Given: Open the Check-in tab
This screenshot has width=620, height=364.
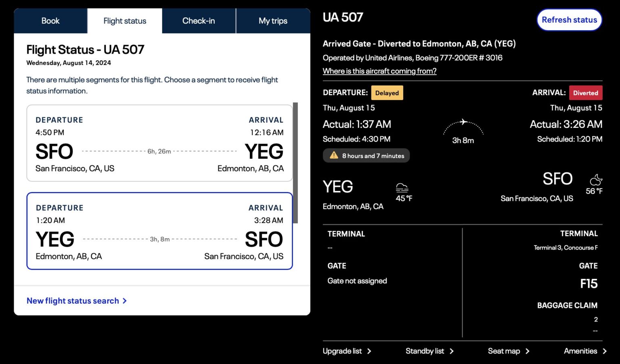Looking at the screenshot, I should coord(199,21).
